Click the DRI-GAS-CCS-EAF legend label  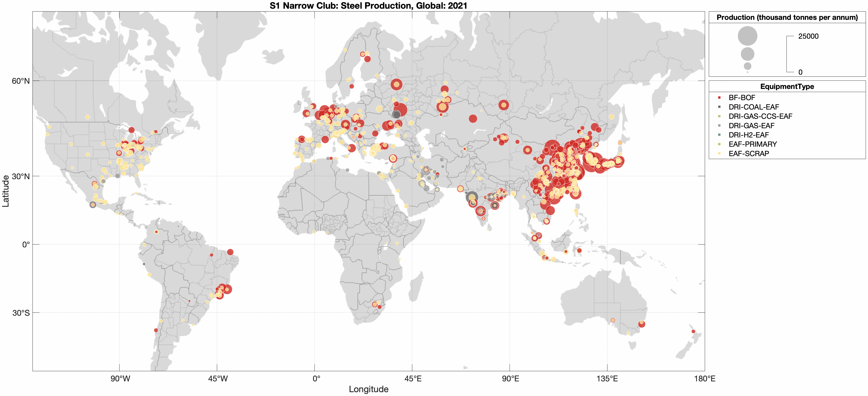(760, 116)
